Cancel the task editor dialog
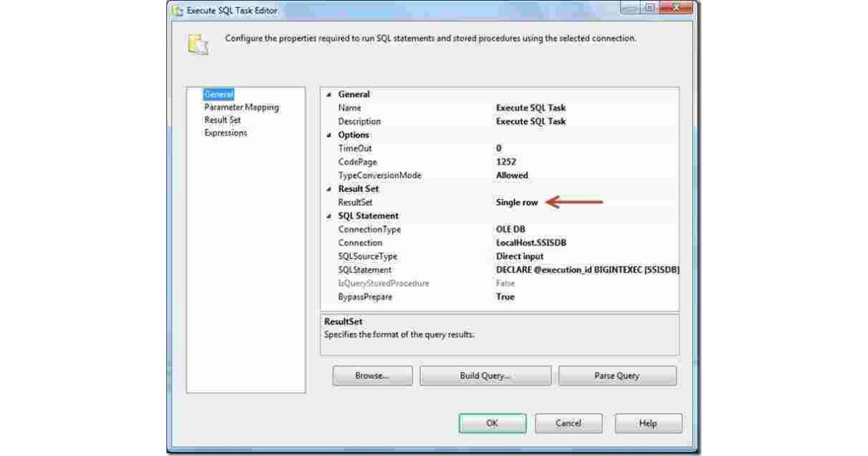868x456 pixels. [568, 423]
